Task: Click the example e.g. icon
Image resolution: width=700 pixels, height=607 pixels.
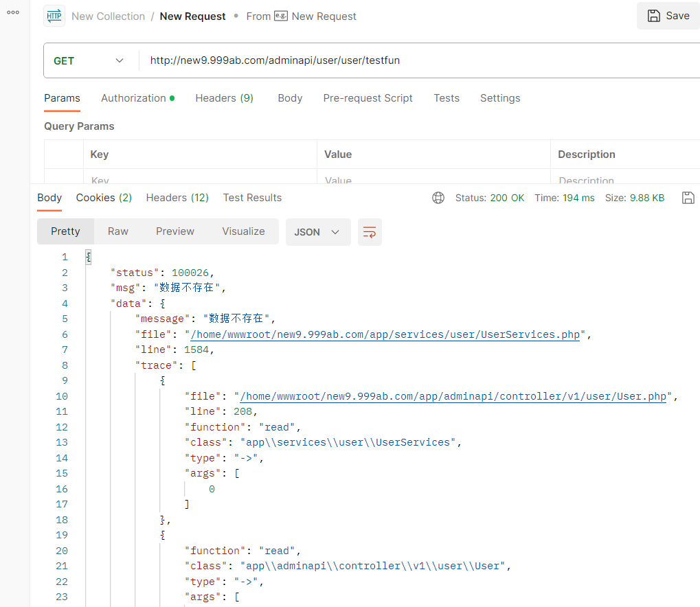Action: [x=281, y=16]
